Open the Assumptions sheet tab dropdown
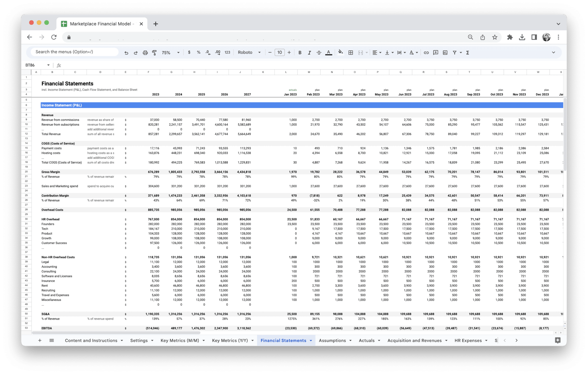 (350, 340)
